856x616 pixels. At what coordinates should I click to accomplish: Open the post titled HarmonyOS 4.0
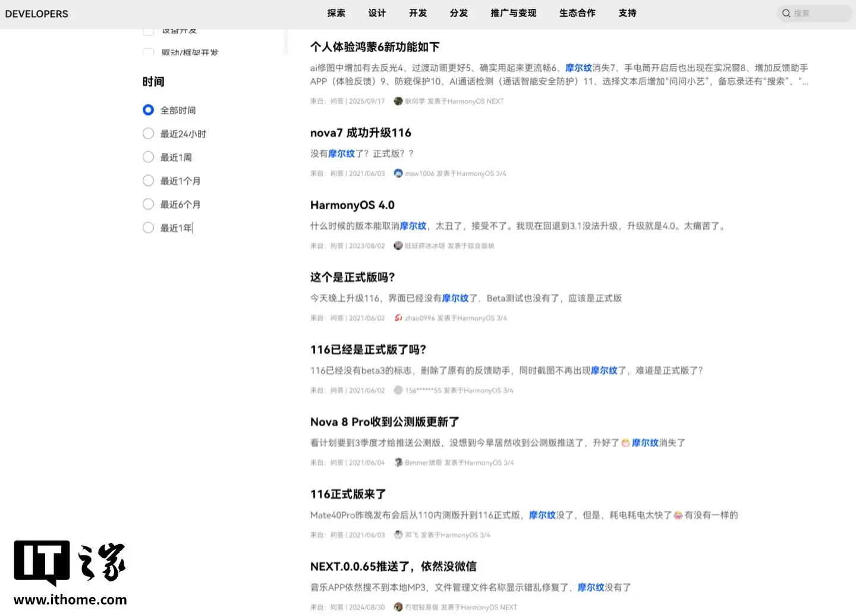352,205
